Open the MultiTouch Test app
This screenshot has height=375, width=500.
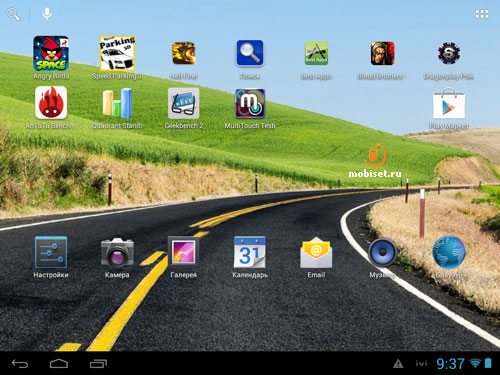tap(250, 103)
